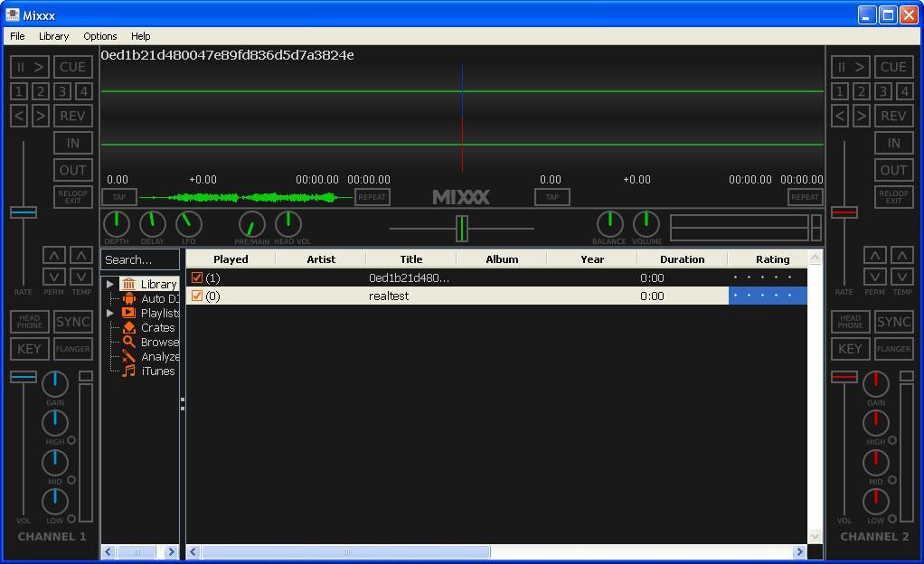This screenshot has height=564, width=924.
Task: Center the crossfader slider
Action: point(462,229)
